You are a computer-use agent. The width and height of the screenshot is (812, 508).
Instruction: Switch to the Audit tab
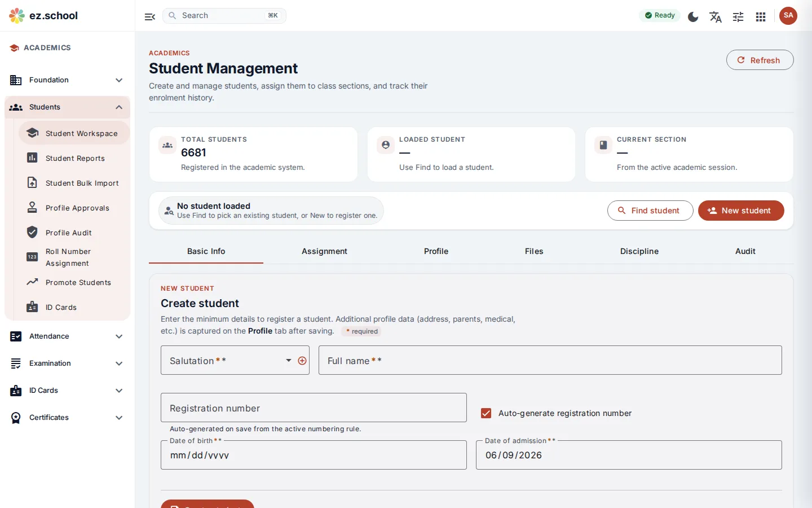tap(745, 251)
